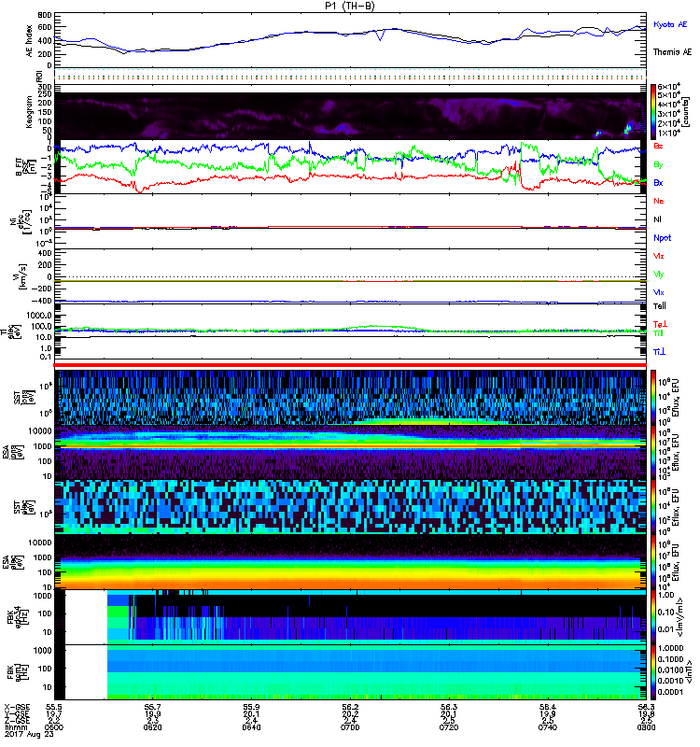The image size is (700, 747).
Task: Click the FBK nT color bar
Action: [653, 672]
